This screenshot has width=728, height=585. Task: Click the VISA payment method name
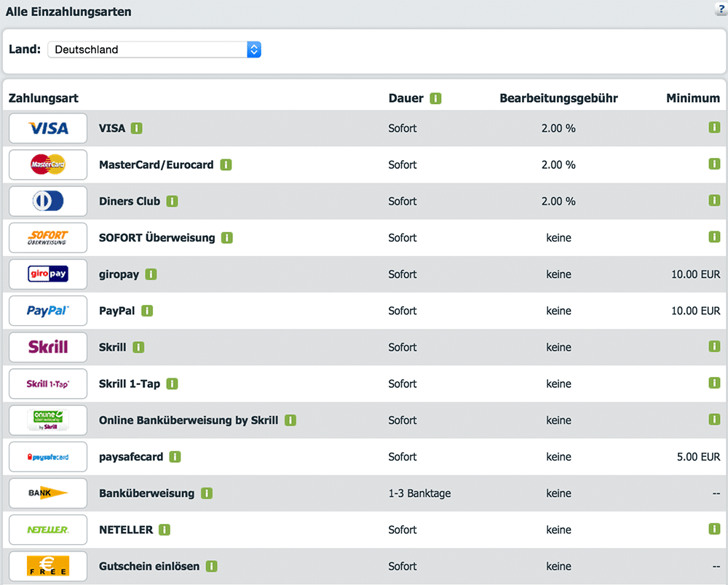[112, 128]
